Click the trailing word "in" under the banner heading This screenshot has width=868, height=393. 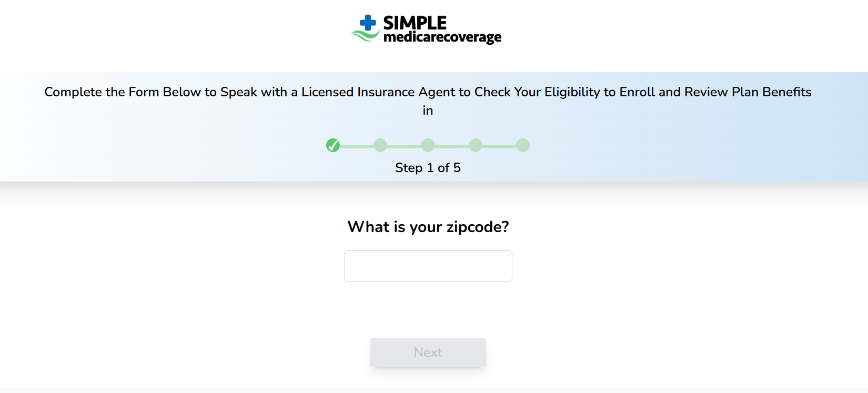(428, 110)
